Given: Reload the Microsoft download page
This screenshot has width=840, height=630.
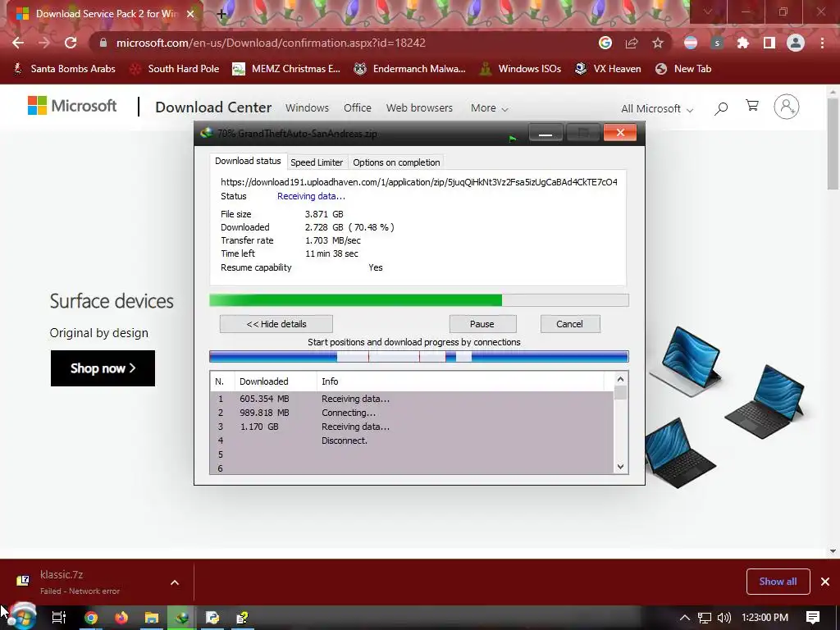Looking at the screenshot, I should [71, 43].
